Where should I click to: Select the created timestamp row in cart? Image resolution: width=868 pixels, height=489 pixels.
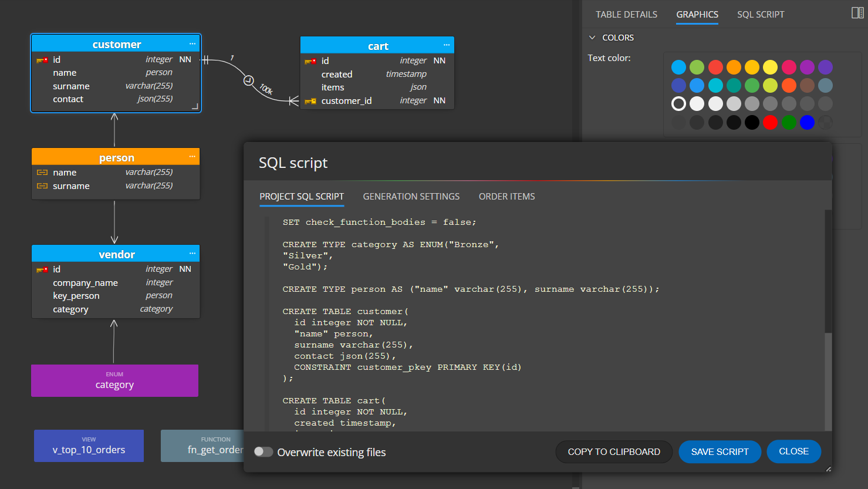[x=377, y=75]
